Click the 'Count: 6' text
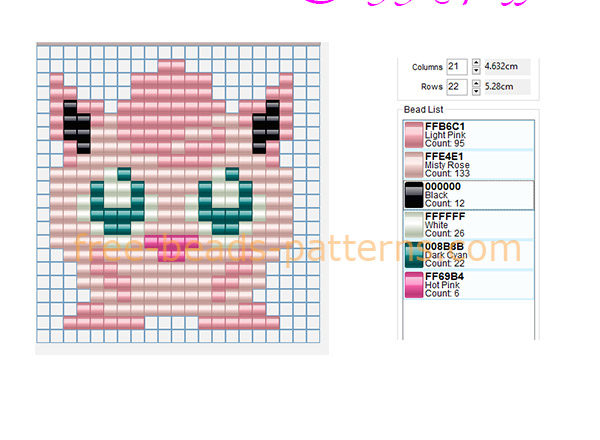Screen dimensions: 600x440 (442, 293)
